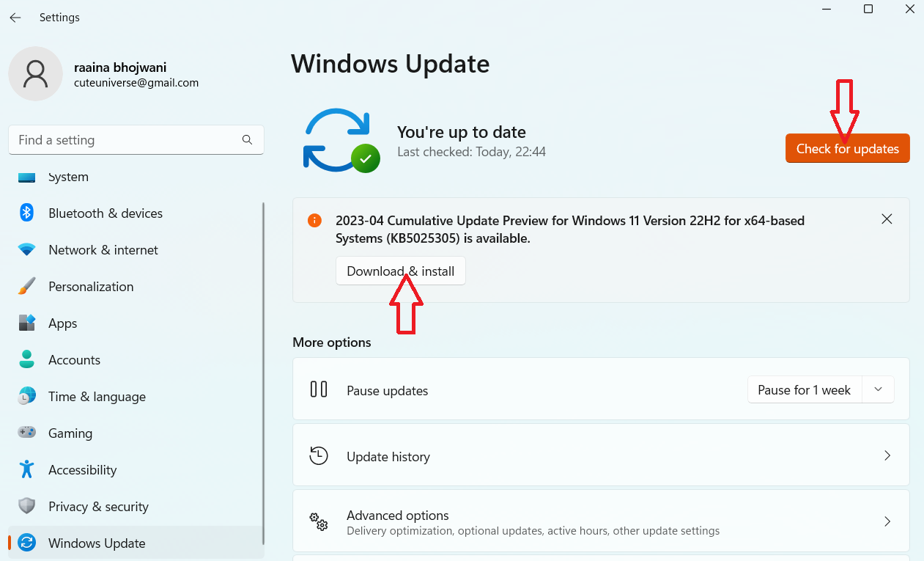Open Network & internet Wi-Fi icon

tap(27, 249)
